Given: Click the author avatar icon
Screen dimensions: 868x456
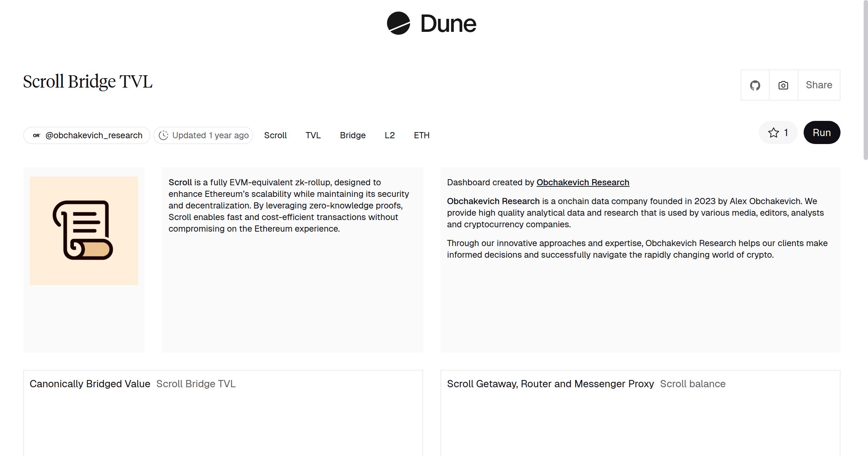Looking at the screenshot, I should [x=37, y=135].
